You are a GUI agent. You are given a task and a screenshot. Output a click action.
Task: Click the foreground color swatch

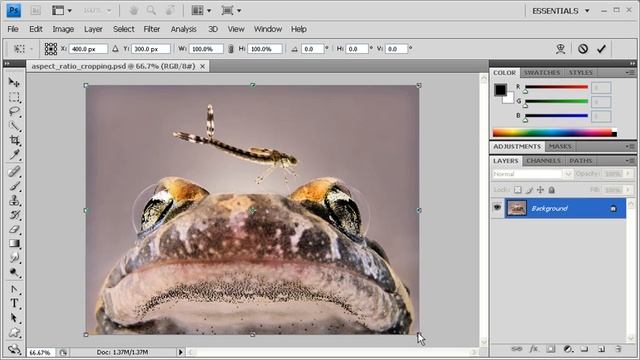500,89
